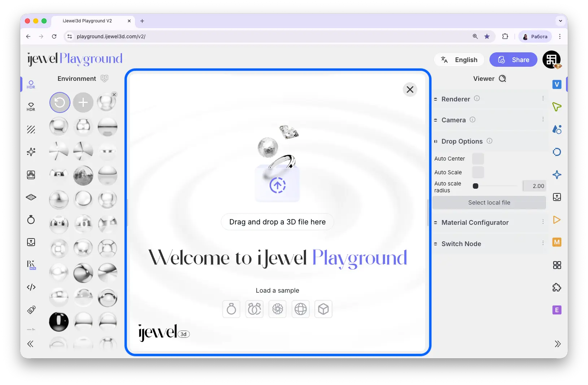The height and width of the screenshot is (385, 588).
Task: Select the green cursor picking icon
Action: [557, 107]
